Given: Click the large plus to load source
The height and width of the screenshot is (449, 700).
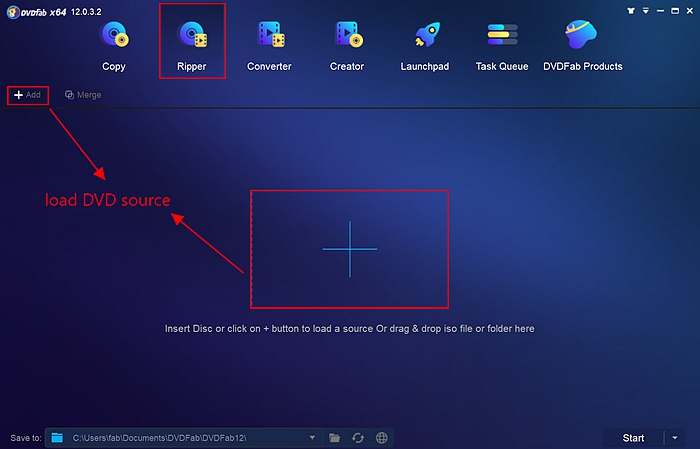Looking at the screenshot, I should point(350,249).
